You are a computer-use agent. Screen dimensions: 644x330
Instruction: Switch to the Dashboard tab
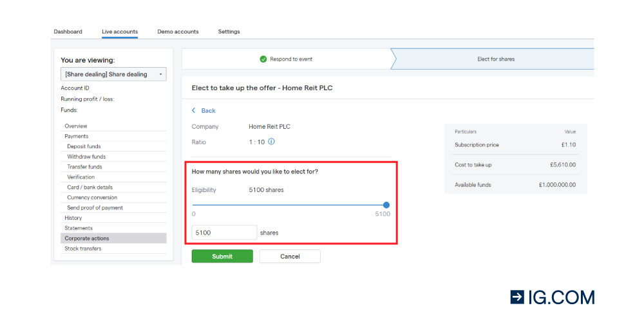point(68,32)
